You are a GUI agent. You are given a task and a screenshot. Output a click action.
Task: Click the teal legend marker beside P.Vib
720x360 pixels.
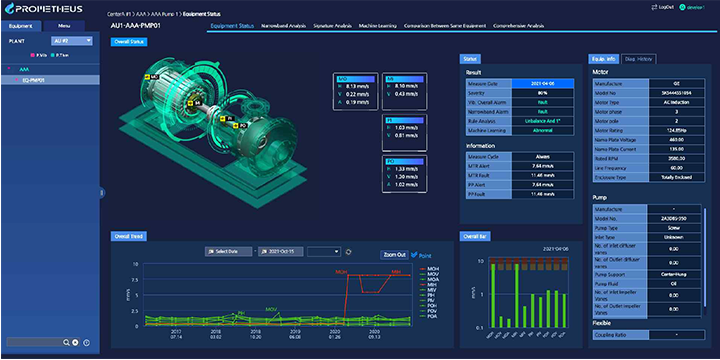pyautogui.click(x=52, y=55)
